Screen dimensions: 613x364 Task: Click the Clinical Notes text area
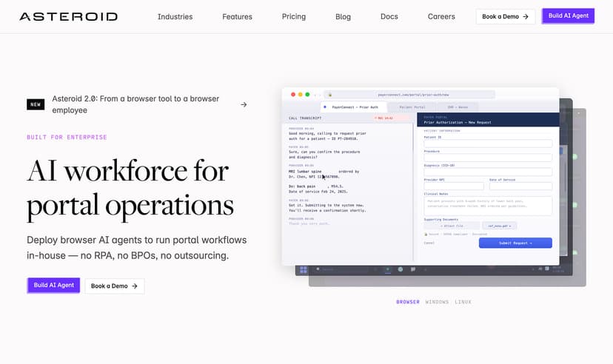tap(488, 206)
